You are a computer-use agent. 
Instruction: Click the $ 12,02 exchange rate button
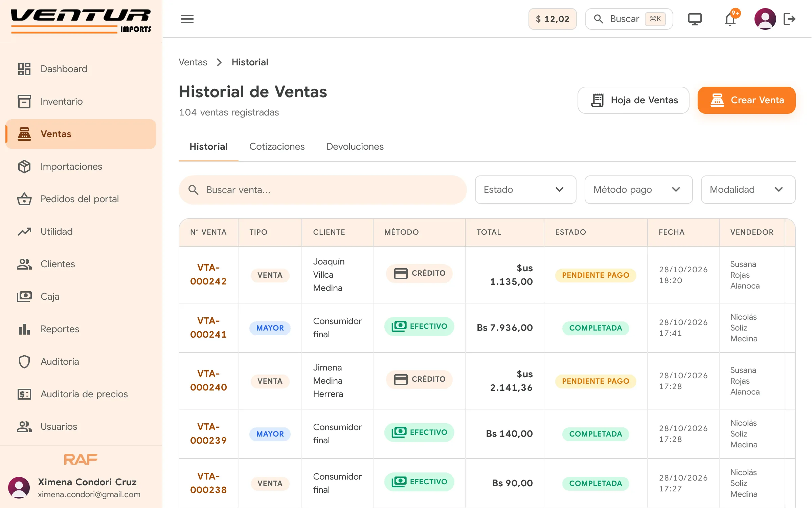pyautogui.click(x=552, y=19)
